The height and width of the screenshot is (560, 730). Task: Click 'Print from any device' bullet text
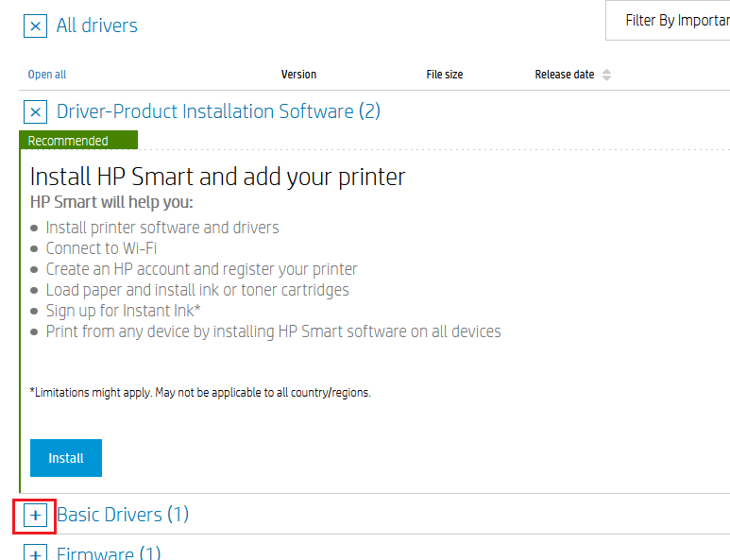pyautogui.click(x=273, y=331)
